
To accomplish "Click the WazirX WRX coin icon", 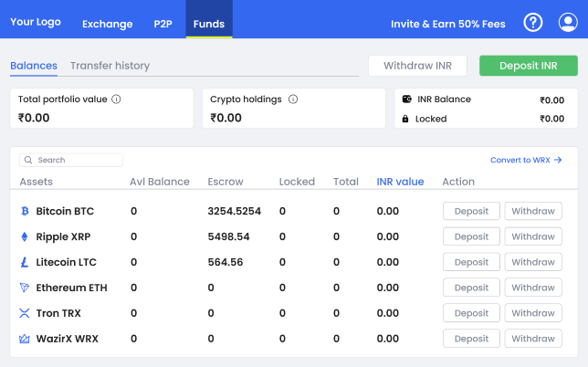I will click(x=25, y=339).
